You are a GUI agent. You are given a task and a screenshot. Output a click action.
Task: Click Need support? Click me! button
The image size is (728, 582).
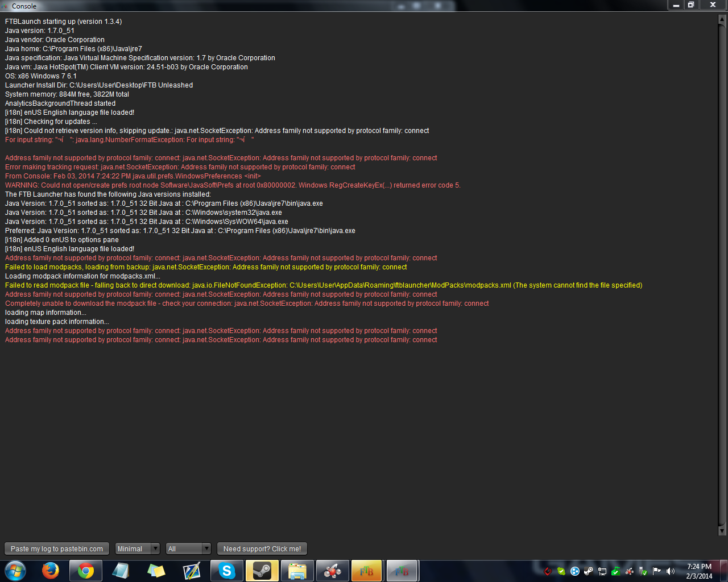point(262,548)
